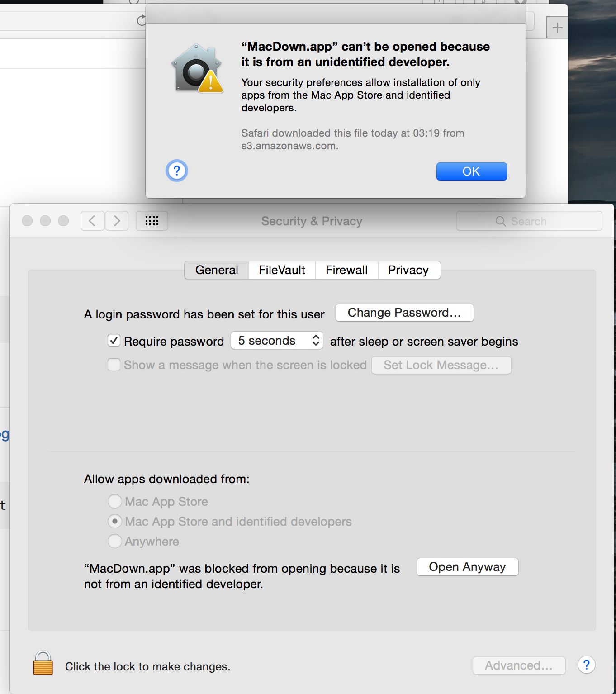Open help in Security & Privacy window
The height and width of the screenshot is (694, 616).
(586, 665)
